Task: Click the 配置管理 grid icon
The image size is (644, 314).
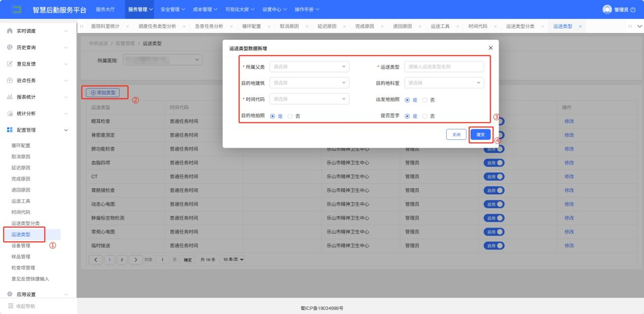Action: (9, 130)
